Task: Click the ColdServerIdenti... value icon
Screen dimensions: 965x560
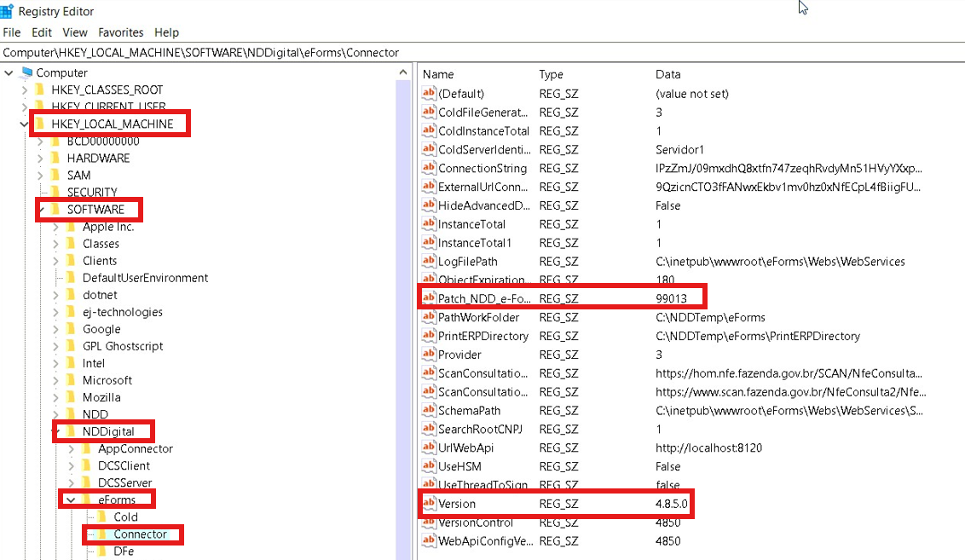Action: click(x=429, y=149)
